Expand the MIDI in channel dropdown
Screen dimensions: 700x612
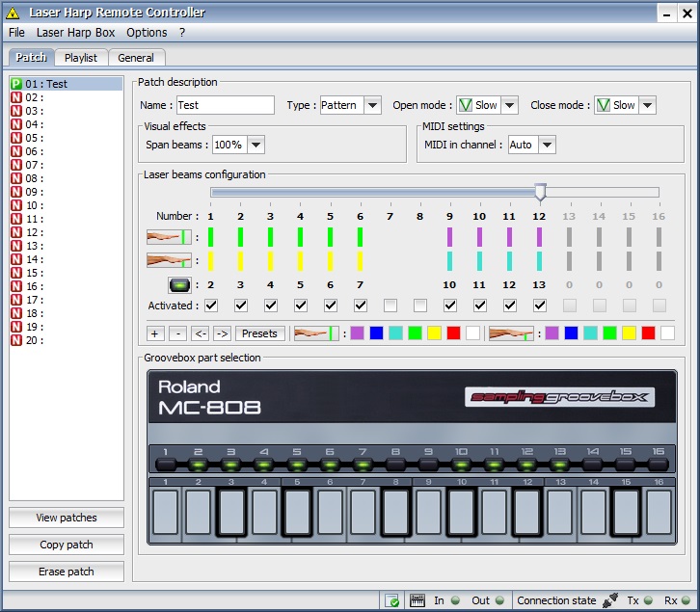click(547, 145)
